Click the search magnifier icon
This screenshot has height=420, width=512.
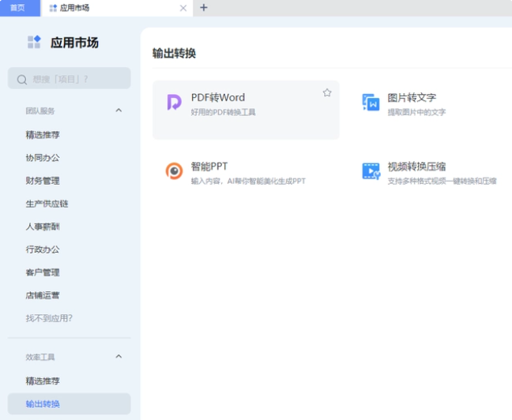pos(22,79)
